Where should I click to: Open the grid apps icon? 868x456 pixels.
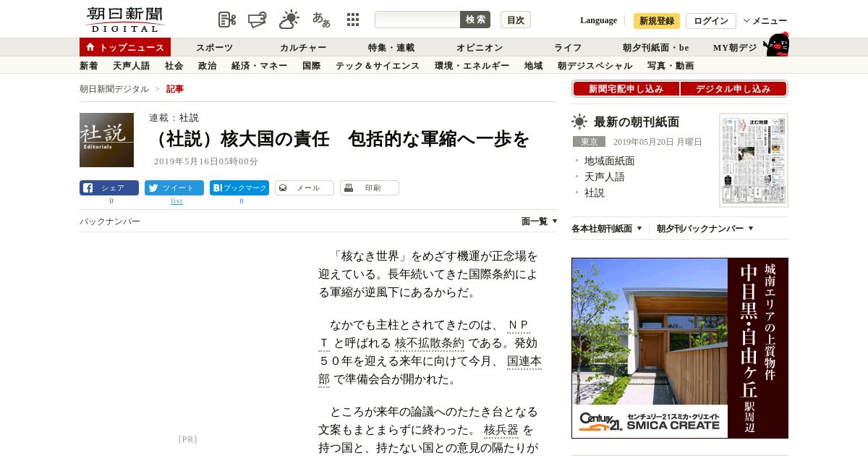[x=353, y=20]
